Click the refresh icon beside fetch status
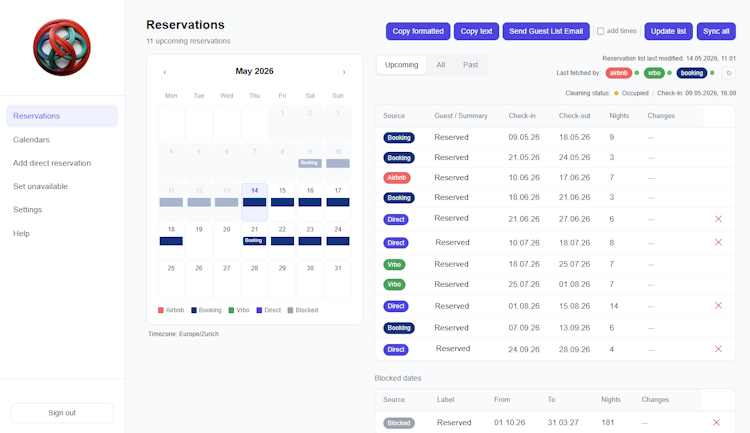This screenshot has width=750, height=433. [728, 73]
